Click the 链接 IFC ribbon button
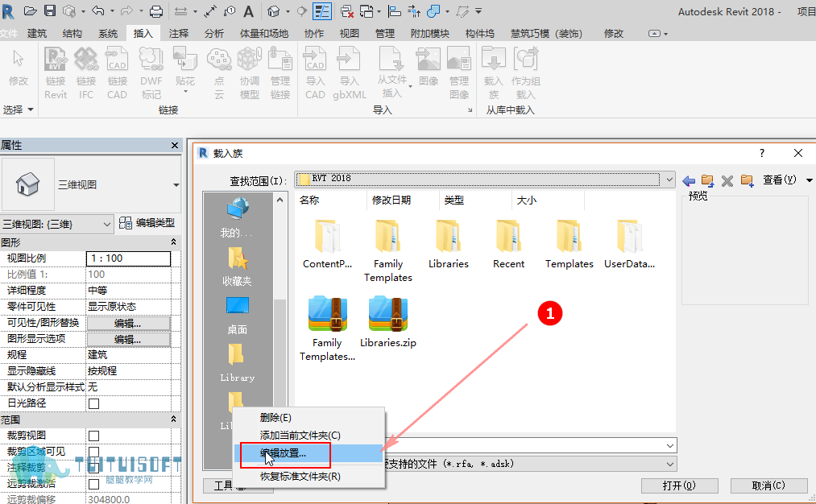 [86, 72]
